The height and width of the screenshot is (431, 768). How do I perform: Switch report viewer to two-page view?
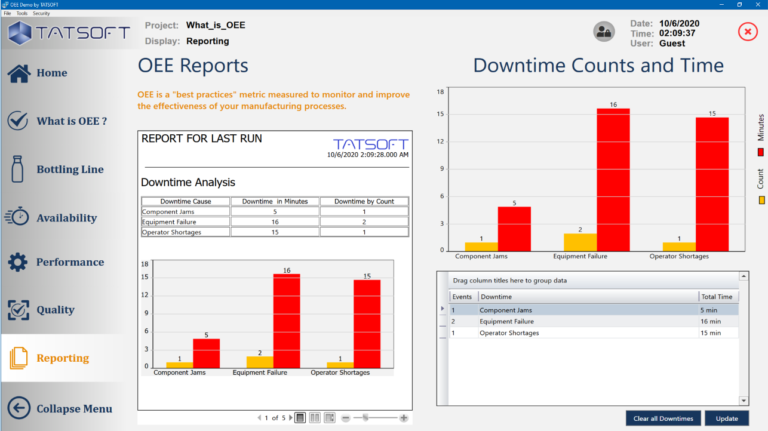(x=314, y=417)
